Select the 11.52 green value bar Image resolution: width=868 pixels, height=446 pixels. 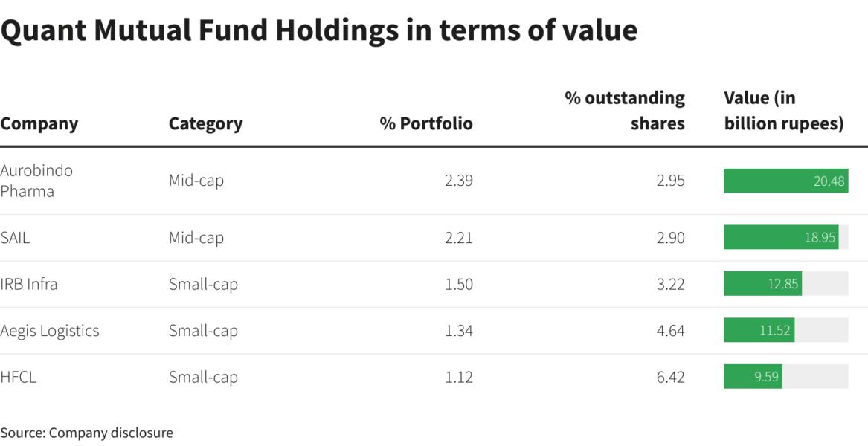point(759,331)
